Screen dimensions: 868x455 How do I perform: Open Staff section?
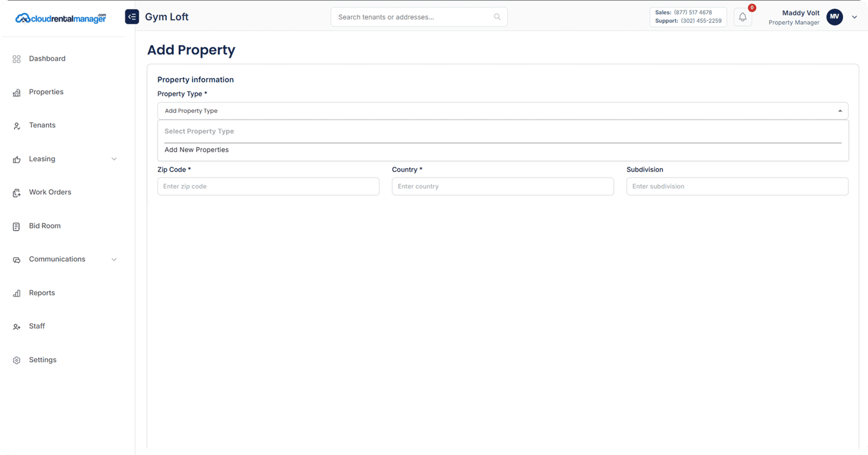pos(37,326)
